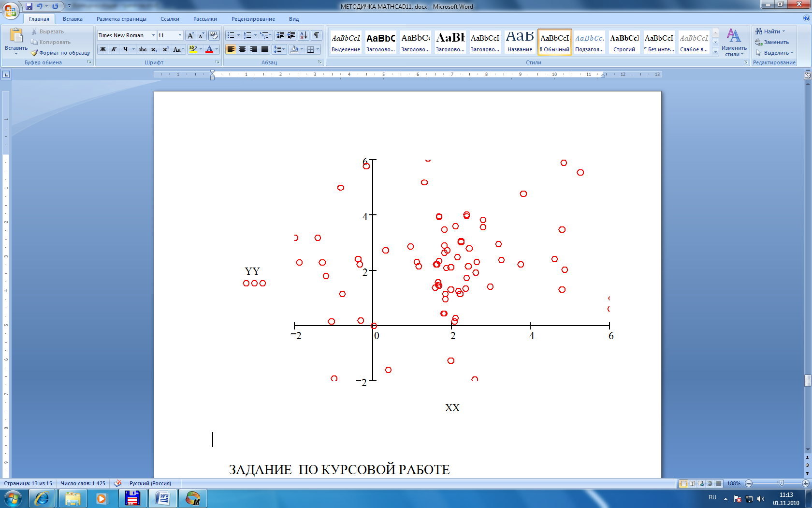Click the zoom out minus button
This screenshot has width=812, height=508.
tap(749, 483)
